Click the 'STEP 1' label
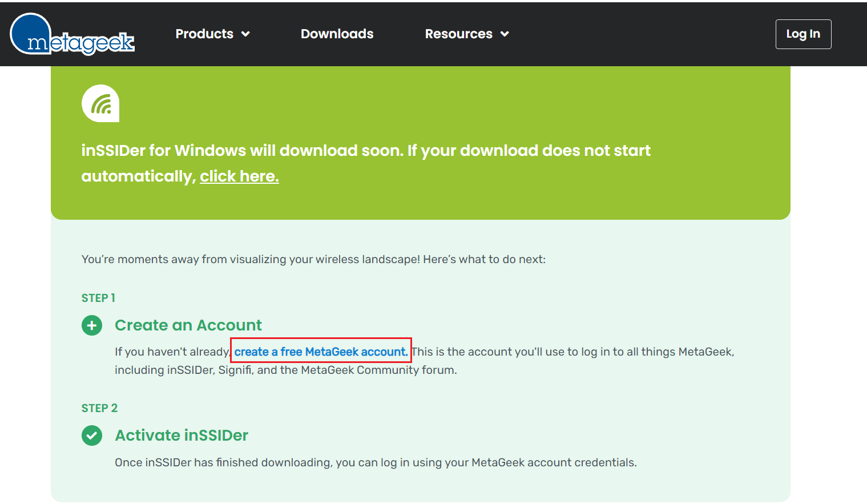 click(x=98, y=298)
